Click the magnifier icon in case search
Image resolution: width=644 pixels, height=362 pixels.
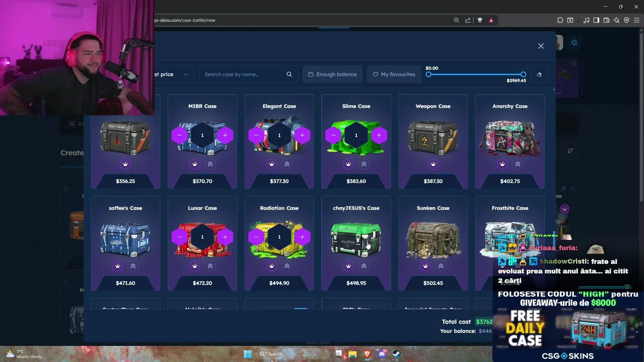[289, 74]
